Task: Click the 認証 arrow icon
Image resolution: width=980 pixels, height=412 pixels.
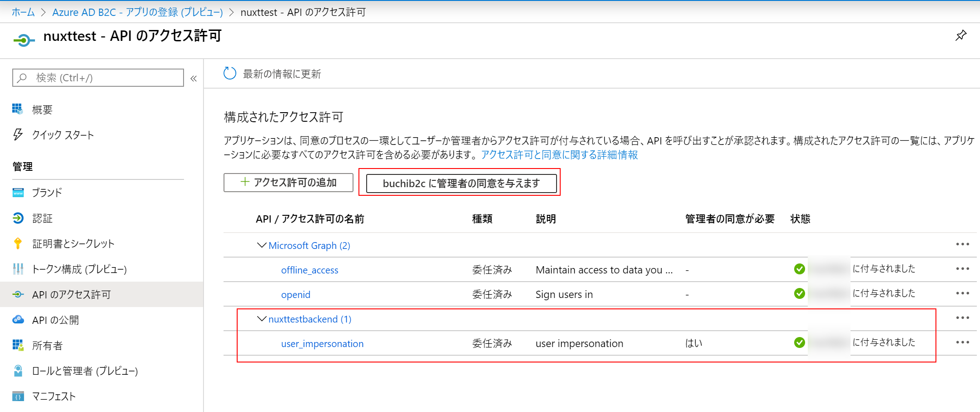Action: pyautogui.click(x=18, y=218)
